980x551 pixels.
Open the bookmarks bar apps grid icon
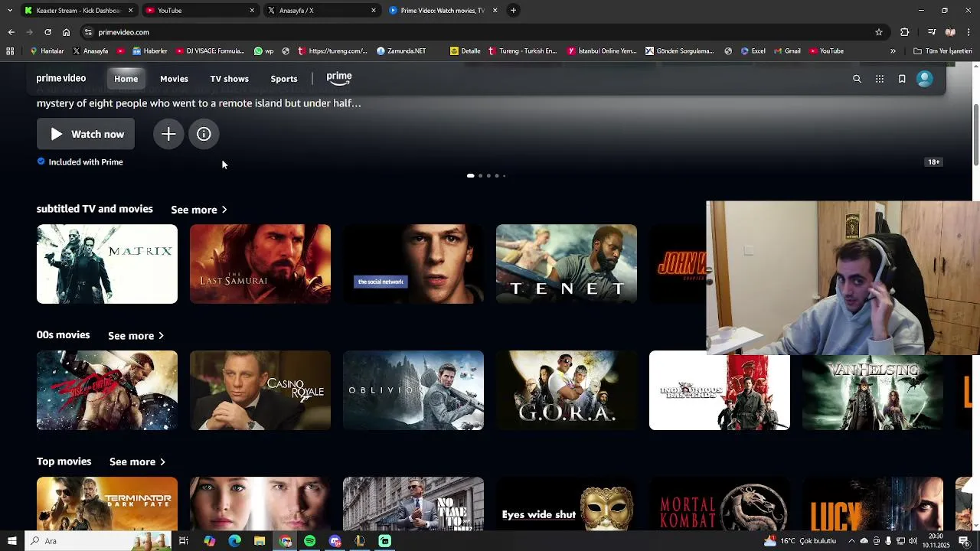pyautogui.click(x=10, y=51)
